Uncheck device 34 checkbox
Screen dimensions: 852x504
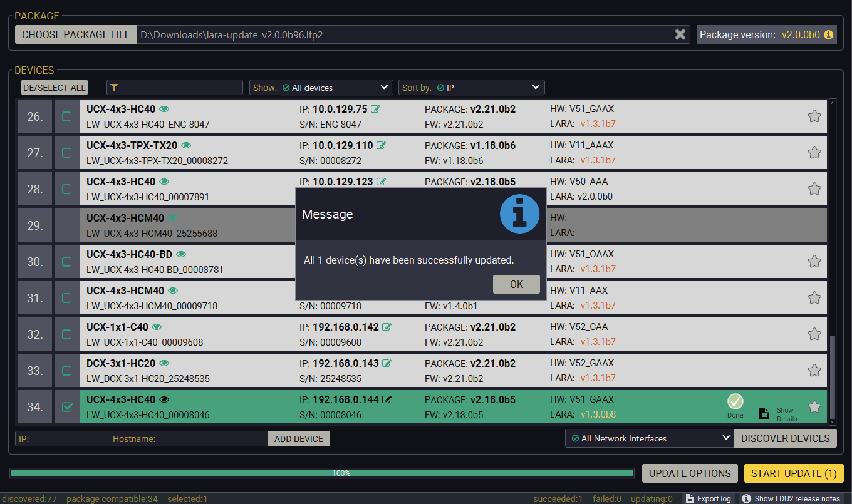[66, 407]
